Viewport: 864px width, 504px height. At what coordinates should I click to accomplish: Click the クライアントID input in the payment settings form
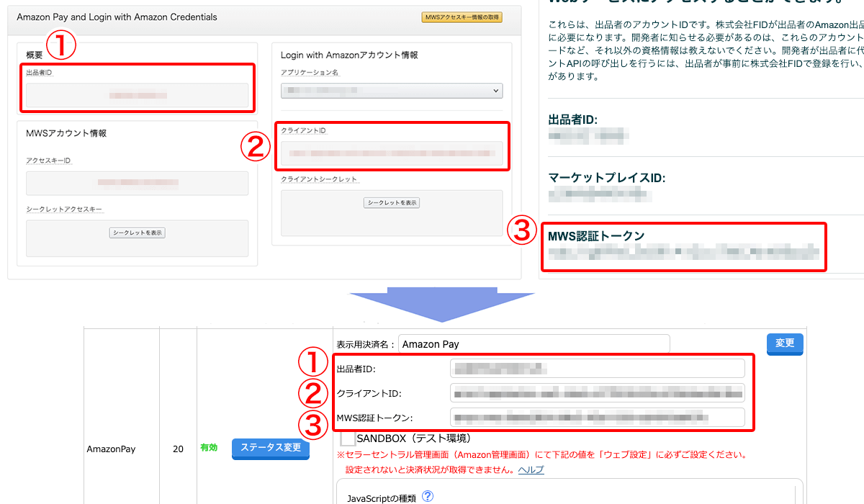(x=597, y=393)
